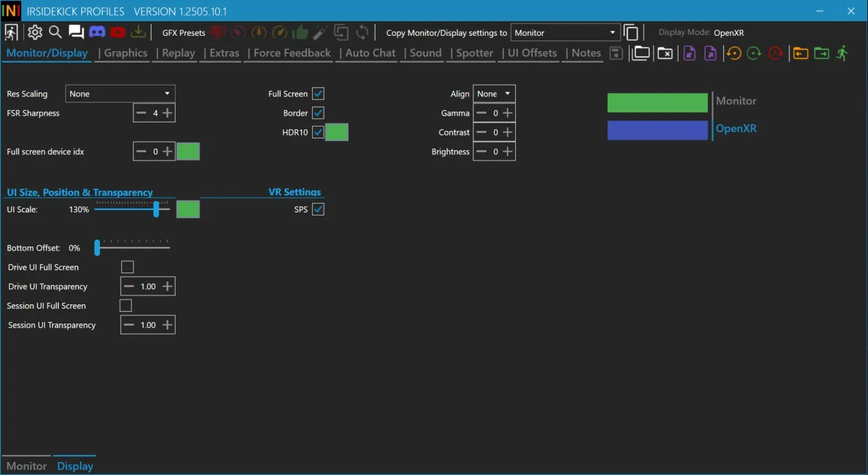Uncheck the Full Screen checkbox

(x=318, y=94)
